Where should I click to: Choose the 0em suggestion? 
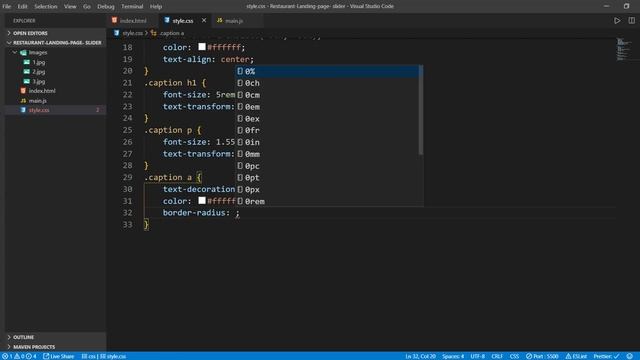pos(327,107)
